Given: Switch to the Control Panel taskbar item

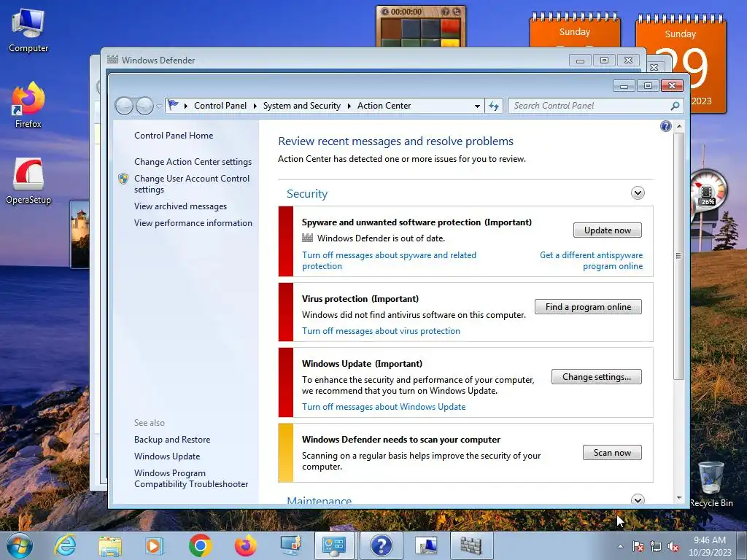Looking at the screenshot, I should (x=334, y=545).
